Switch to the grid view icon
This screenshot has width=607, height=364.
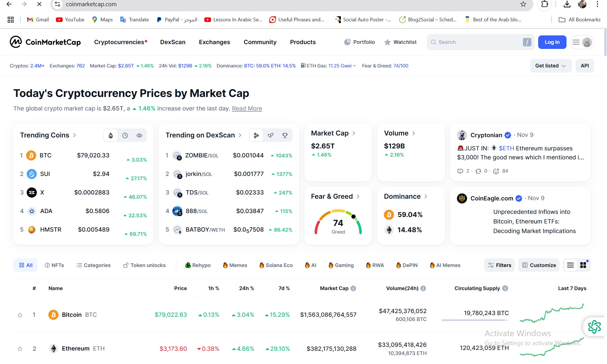coord(583,265)
